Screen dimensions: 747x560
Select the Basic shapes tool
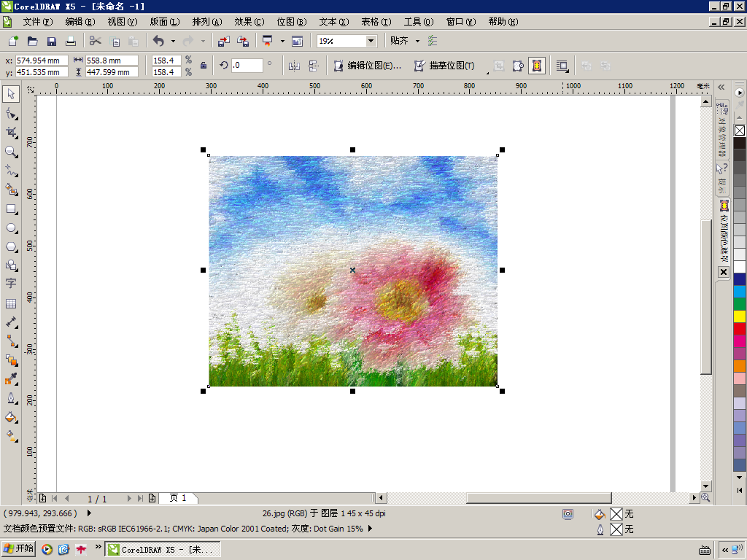[11, 265]
